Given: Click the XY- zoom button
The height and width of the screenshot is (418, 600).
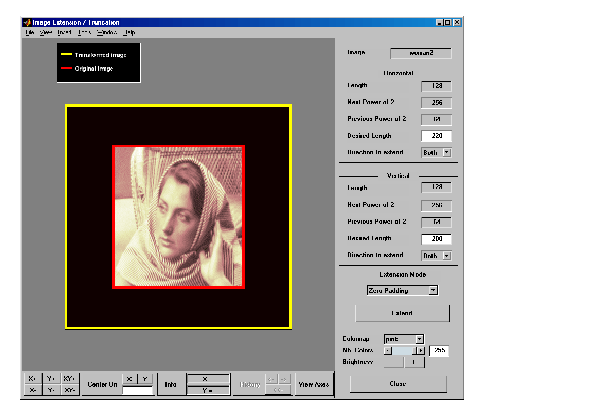Looking at the screenshot, I should pyautogui.click(x=69, y=390).
